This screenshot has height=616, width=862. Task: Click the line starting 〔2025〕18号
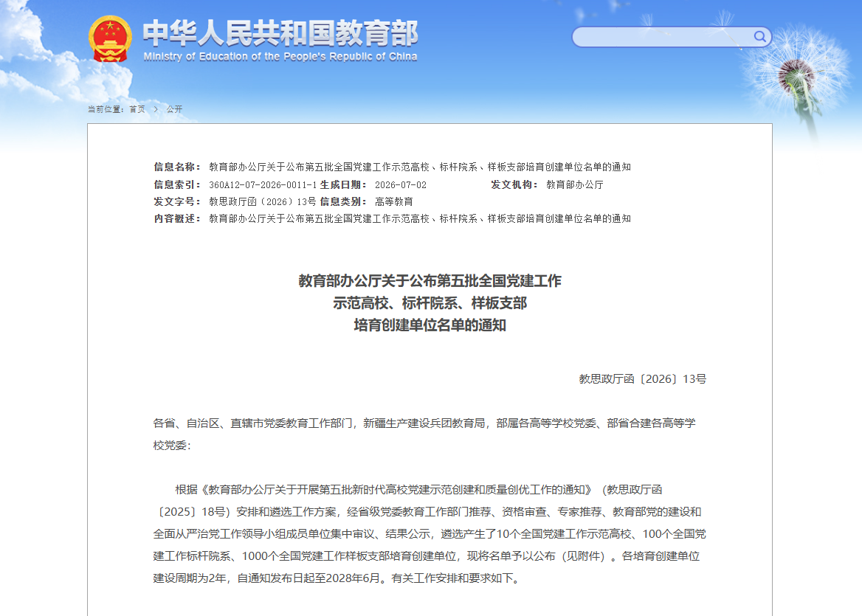point(427,512)
